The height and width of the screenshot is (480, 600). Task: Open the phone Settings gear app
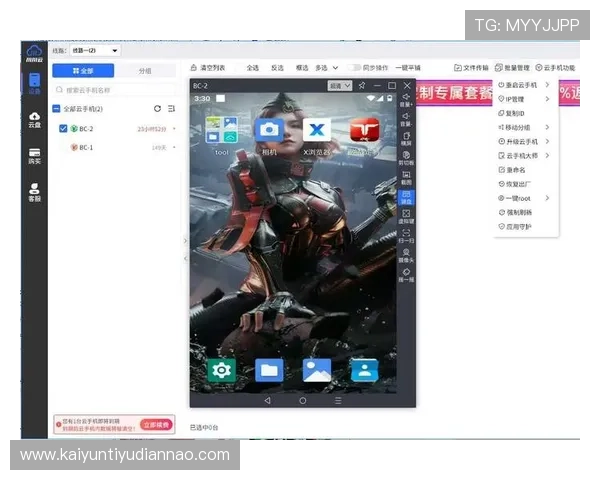pyautogui.click(x=222, y=370)
